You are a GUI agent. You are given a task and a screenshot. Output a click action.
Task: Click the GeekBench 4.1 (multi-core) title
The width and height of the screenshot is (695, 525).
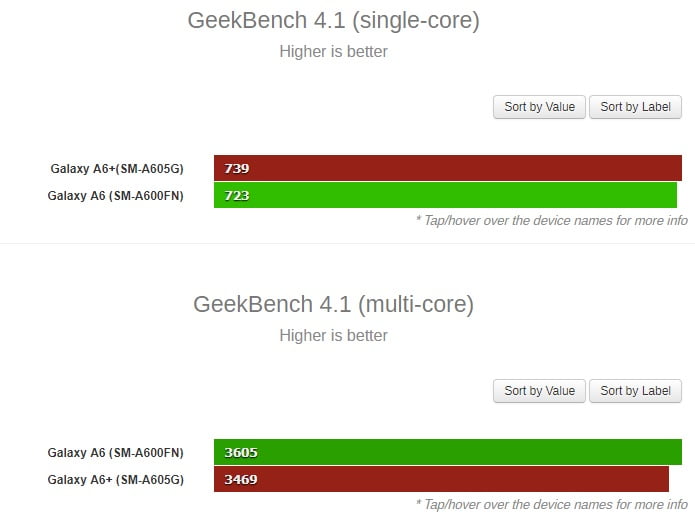(333, 304)
